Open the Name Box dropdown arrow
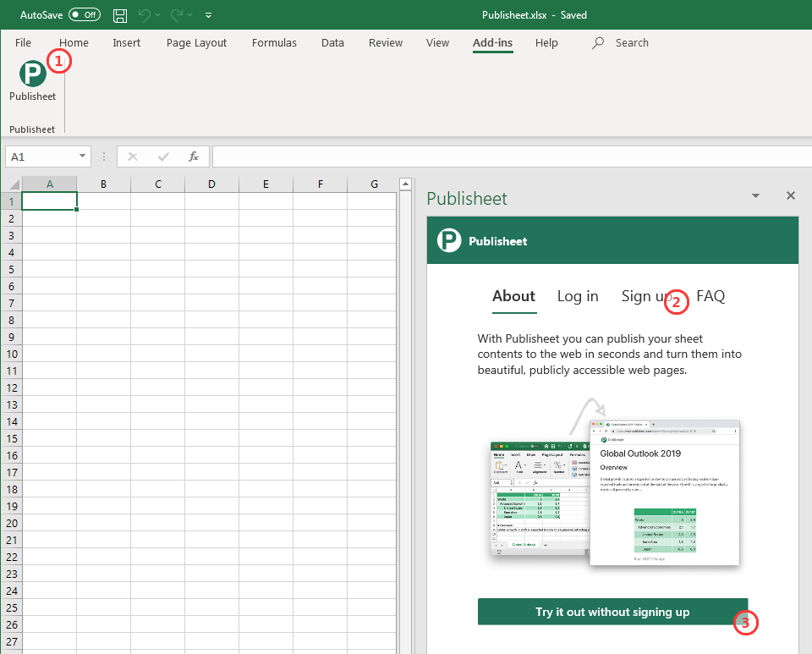Viewport: 812px width, 654px height. 82,156
